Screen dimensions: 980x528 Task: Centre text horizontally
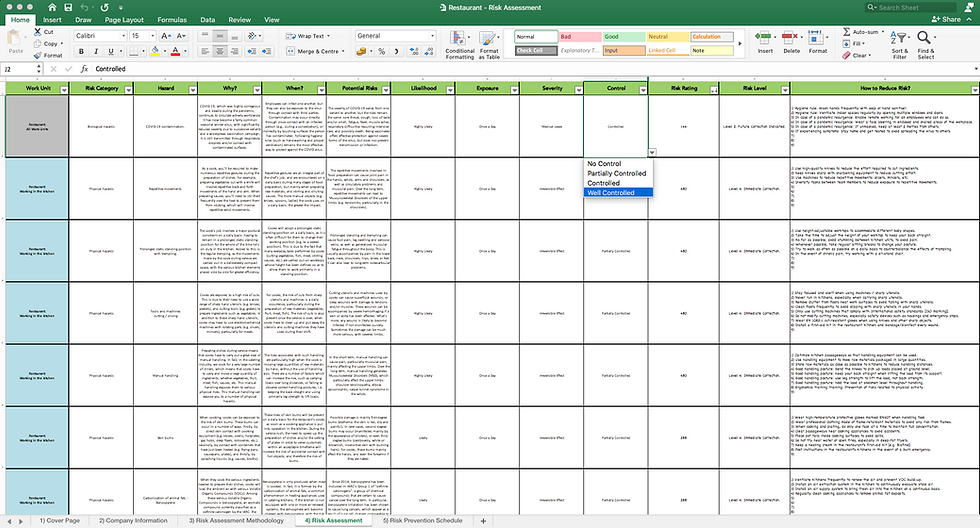pos(219,51)
